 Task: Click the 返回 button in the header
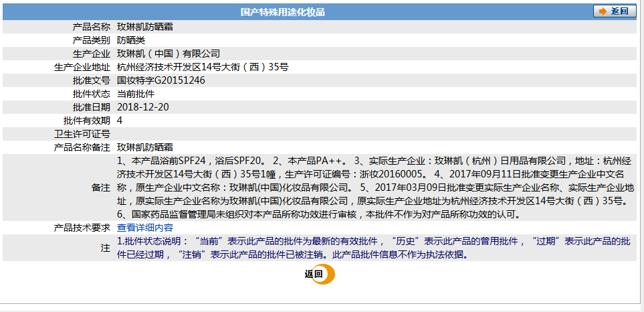pos(615,11)
